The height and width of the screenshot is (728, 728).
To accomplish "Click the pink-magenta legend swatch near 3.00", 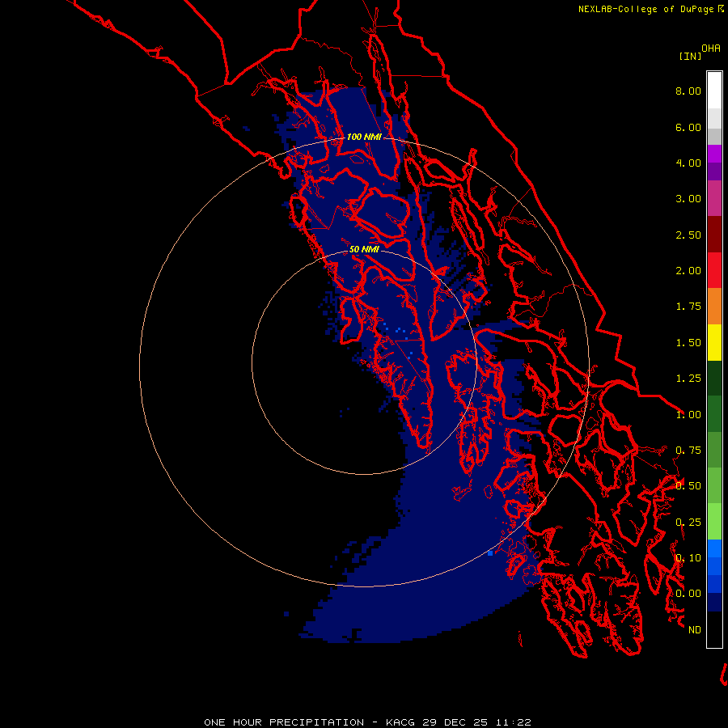I will [714, 198].
